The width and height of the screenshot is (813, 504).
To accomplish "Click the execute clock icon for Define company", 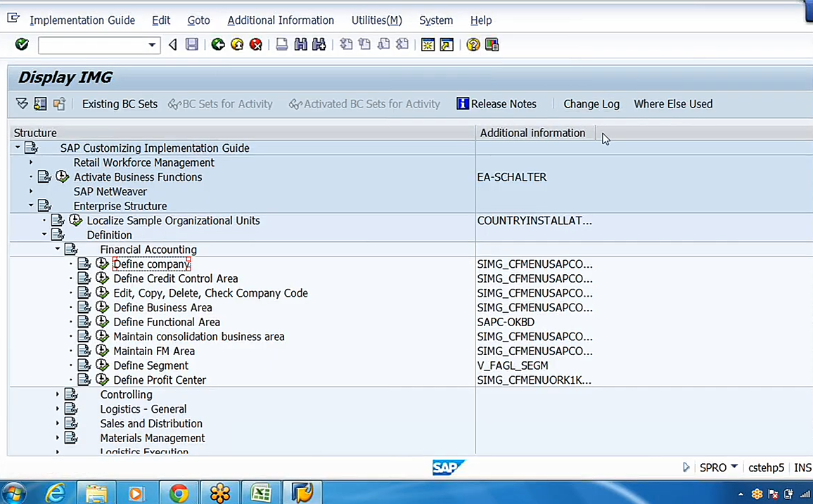I will [x=102, y=264].
